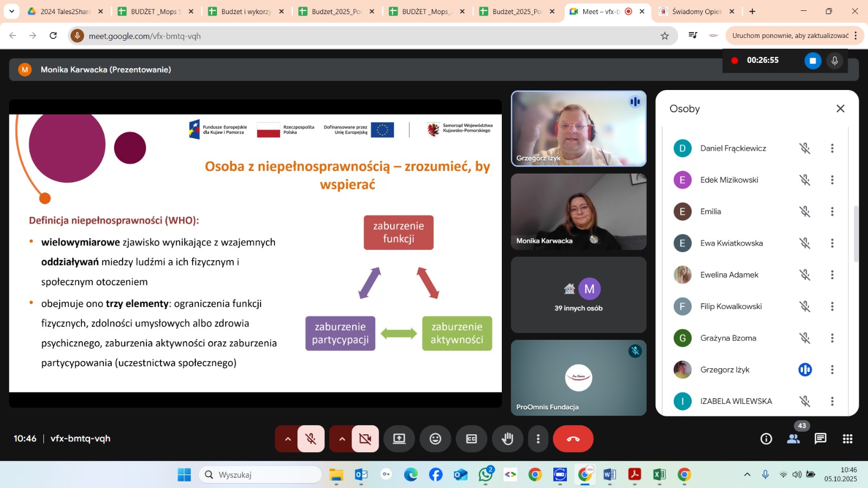
Task: Click the red leave call button
Action: point(573,439)
